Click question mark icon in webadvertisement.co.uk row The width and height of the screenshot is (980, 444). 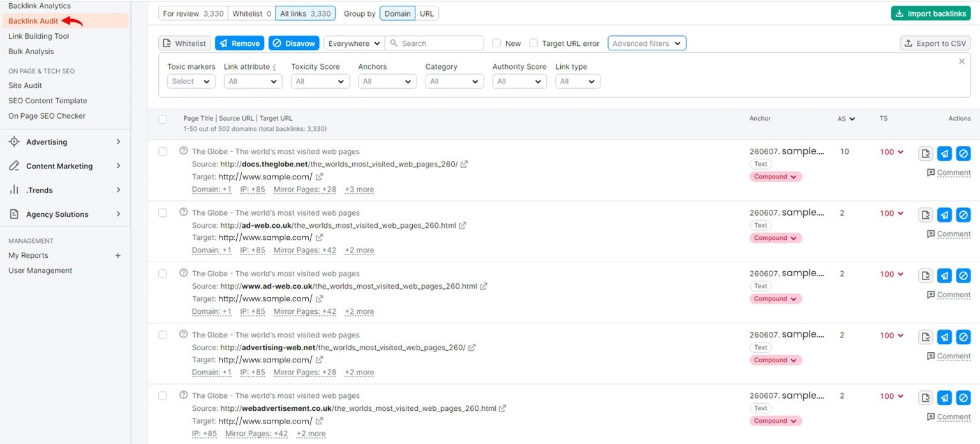pos(184,395)
